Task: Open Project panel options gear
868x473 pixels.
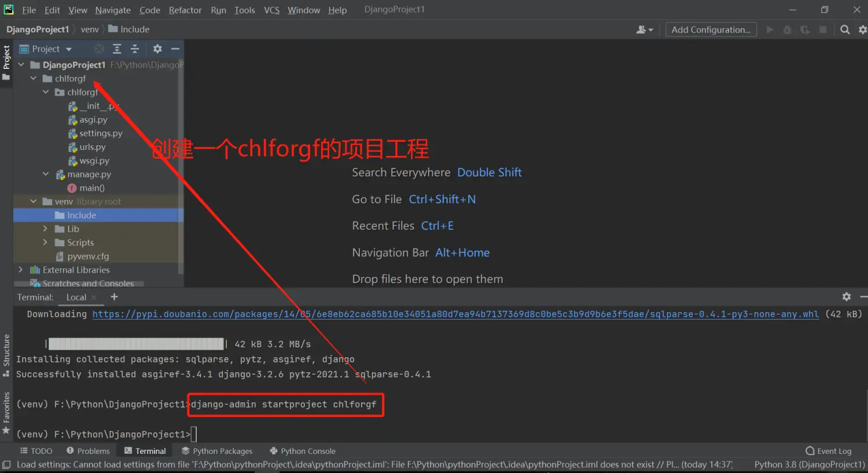Action: point(157,49)
